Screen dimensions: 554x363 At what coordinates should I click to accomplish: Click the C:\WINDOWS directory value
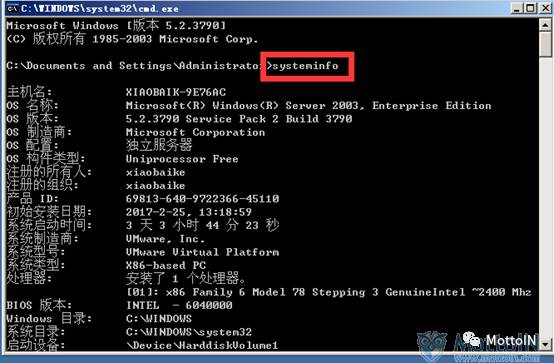pyautogui.click(x=159, y=318)
